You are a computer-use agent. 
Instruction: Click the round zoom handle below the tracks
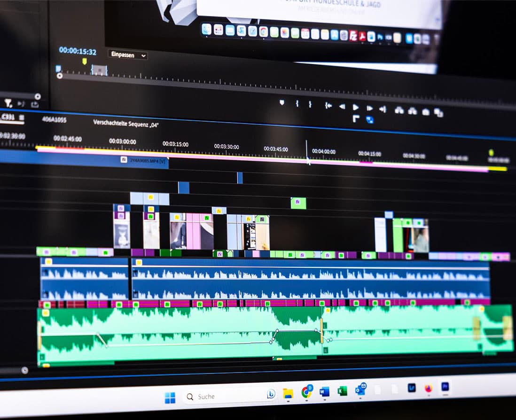25,371
